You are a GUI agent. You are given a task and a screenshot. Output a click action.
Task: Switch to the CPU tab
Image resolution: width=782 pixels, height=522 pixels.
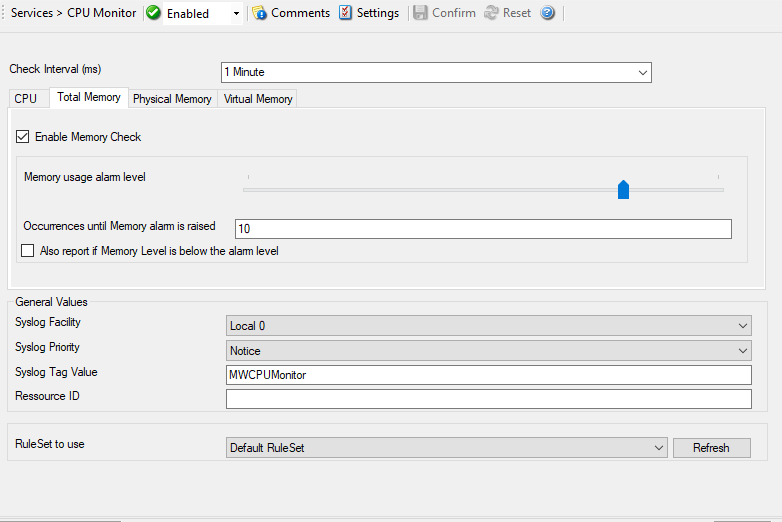click(x=26, y=99)
